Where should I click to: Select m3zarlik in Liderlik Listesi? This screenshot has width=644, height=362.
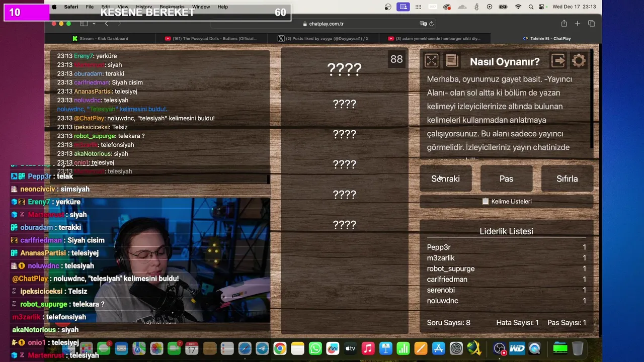tap(506, 258)
